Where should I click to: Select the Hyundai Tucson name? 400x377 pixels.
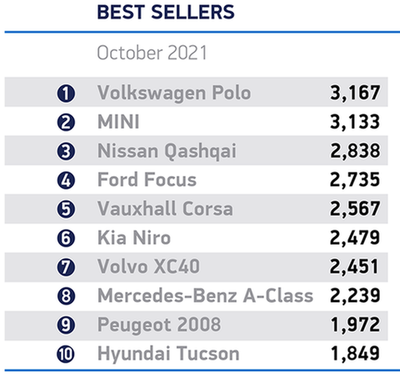coord(168,354)
